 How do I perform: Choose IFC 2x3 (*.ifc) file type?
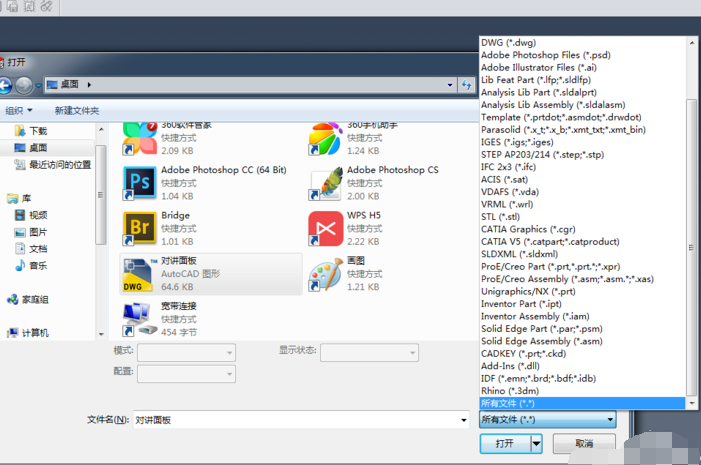583,167
